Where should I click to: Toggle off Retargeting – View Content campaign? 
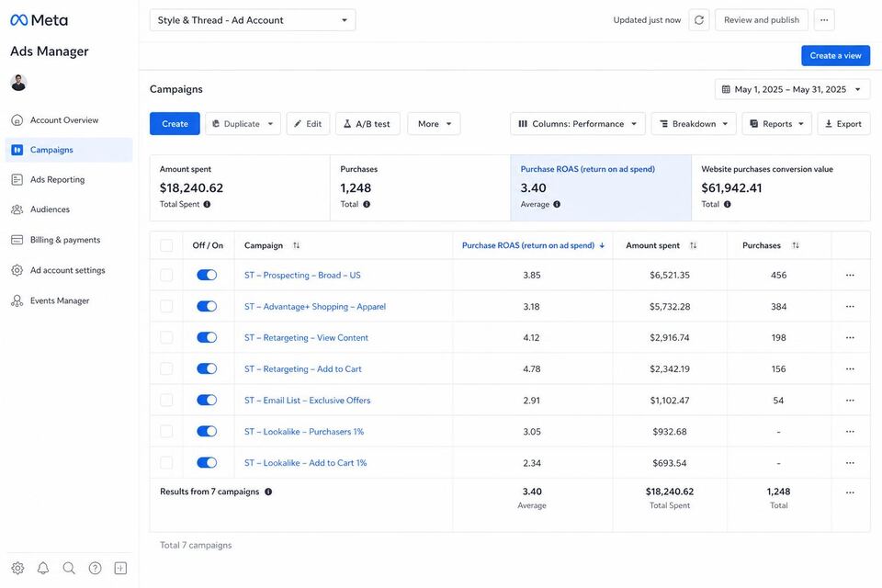pyautogui.click(x=207, y=337)
